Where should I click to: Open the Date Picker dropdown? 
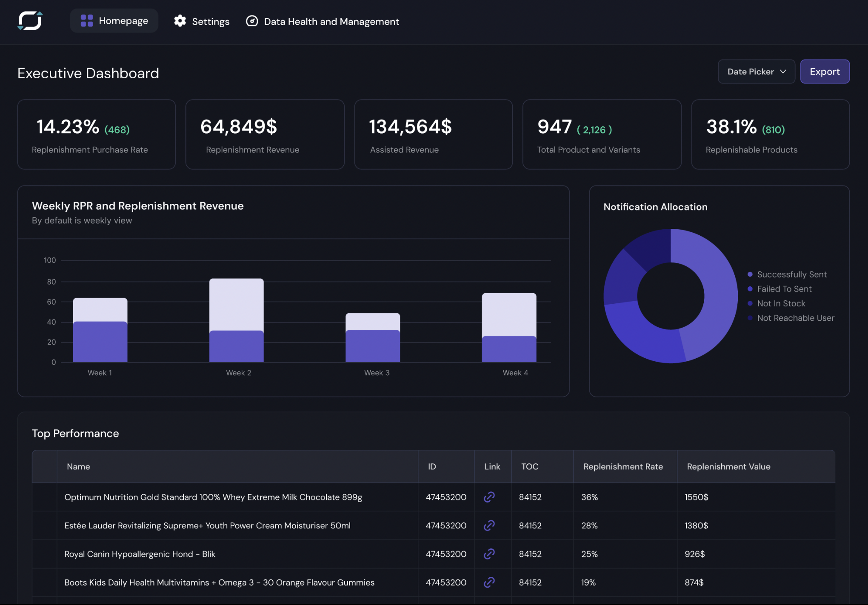click(751, 71)
